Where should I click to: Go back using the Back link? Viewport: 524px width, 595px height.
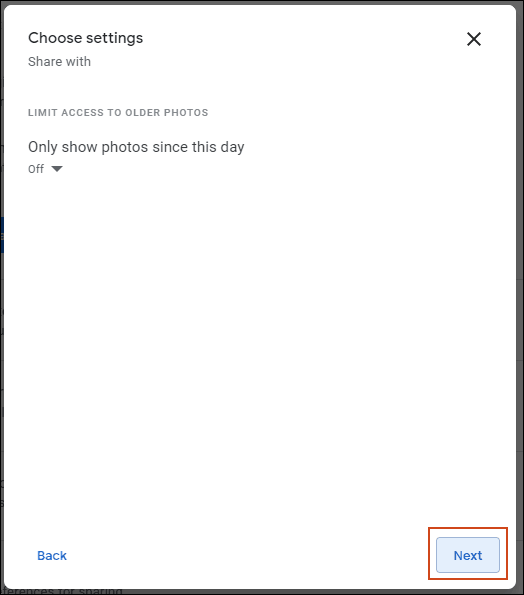(52, 556)
